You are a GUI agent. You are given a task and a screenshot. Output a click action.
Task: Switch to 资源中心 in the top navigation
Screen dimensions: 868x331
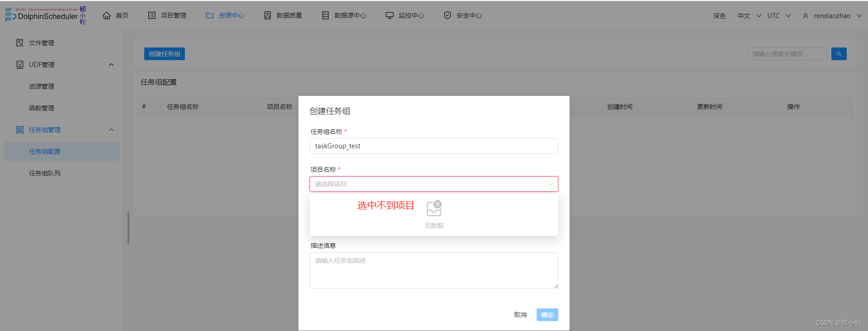pyautogui.click(x=231, y=15)
